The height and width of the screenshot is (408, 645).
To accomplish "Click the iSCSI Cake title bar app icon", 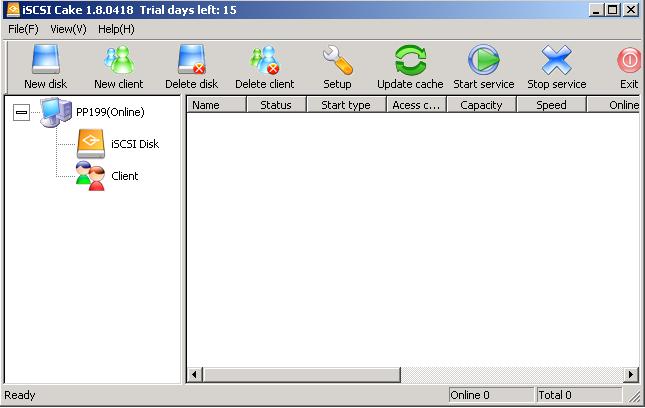I will (x=13, y=9).
